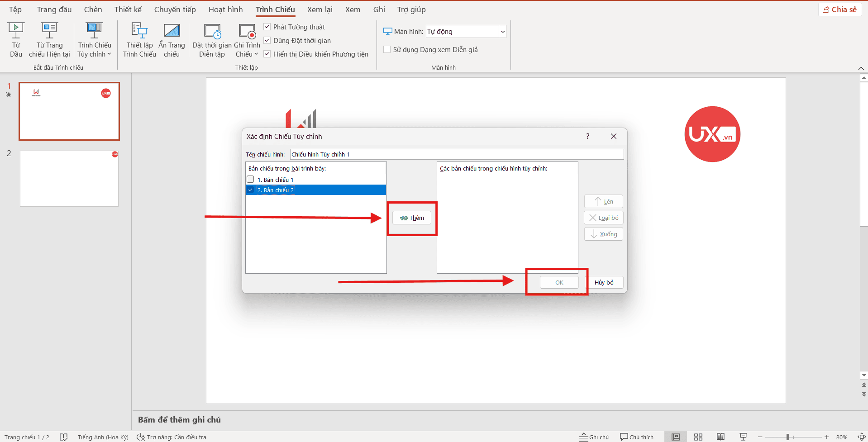Adjust the zoom slider in status bar
The width and height of the screenshot is (868, 442).
pos(788,437)
